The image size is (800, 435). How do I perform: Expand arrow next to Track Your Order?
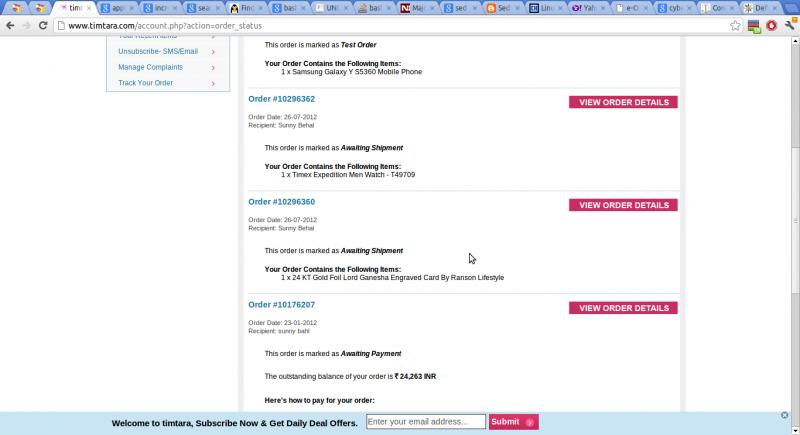coord(213,84)
